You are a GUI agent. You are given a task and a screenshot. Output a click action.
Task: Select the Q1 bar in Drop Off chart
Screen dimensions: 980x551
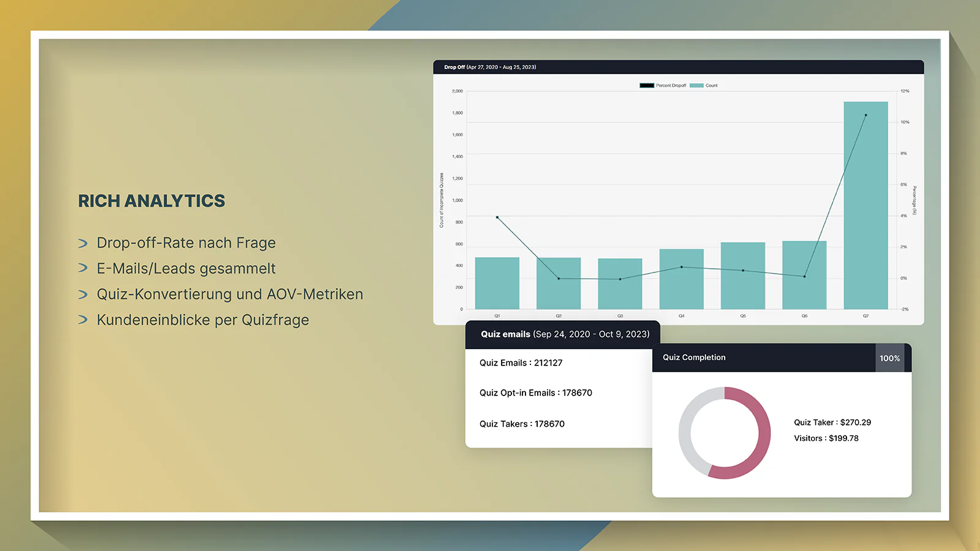click(497, 283)
